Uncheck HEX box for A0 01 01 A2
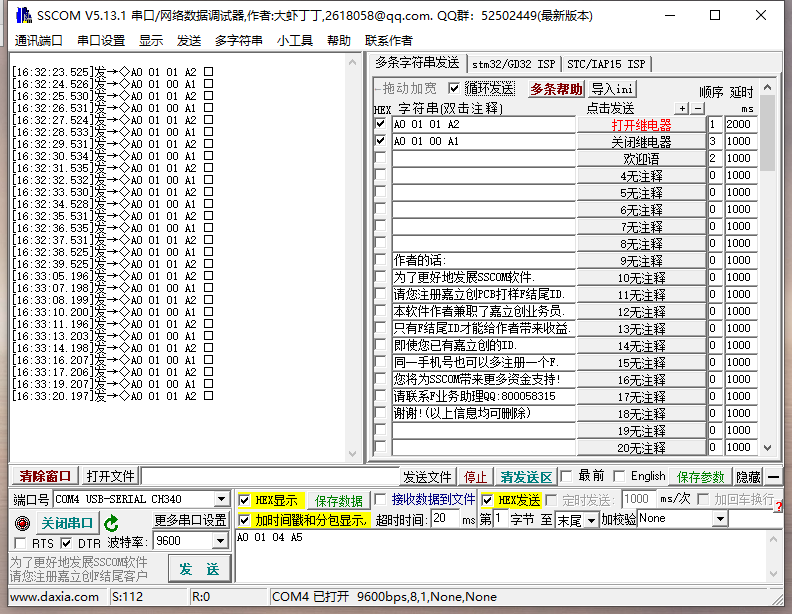This screenshot has height=614, width=792. click(380, 124)
